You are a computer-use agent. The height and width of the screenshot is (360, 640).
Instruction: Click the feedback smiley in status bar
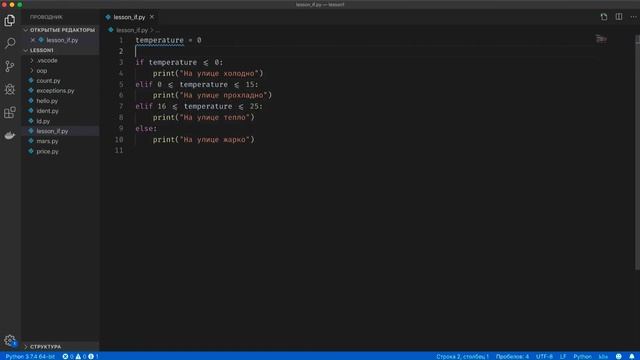pos(618,356)
